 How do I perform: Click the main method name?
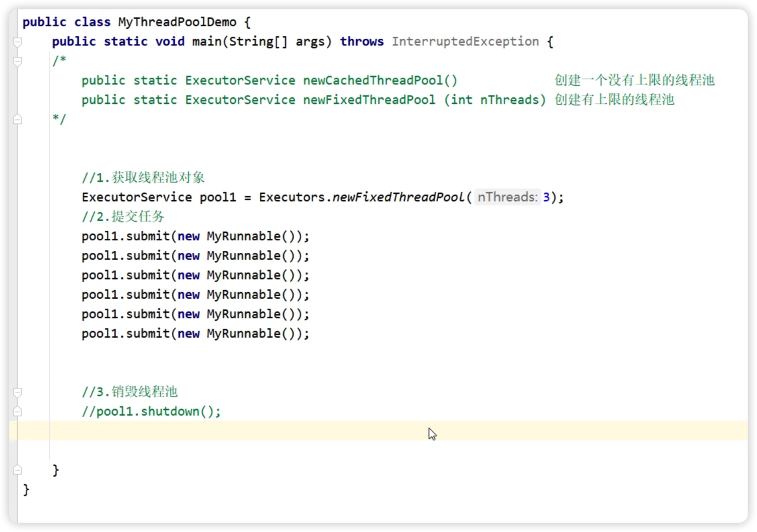coord(207,41)
